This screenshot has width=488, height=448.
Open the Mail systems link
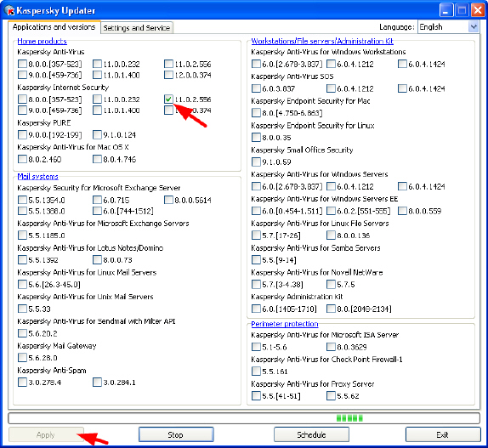pyautogui.click(x=37, y=177)
